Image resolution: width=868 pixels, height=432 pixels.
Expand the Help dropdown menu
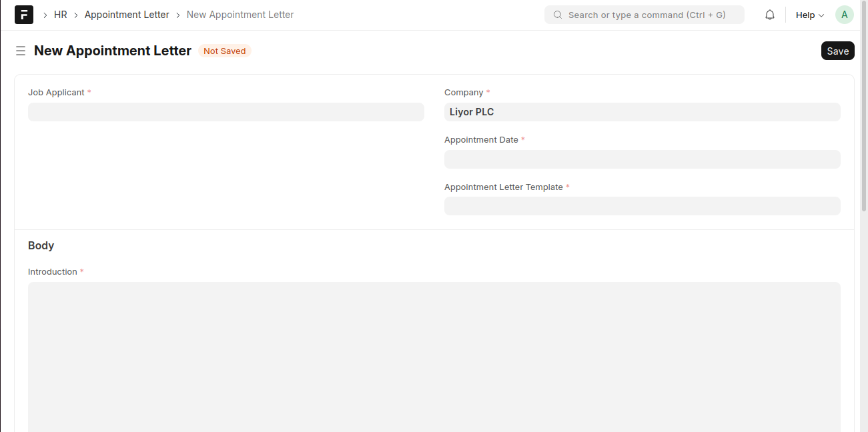click(x=809, y=15)
